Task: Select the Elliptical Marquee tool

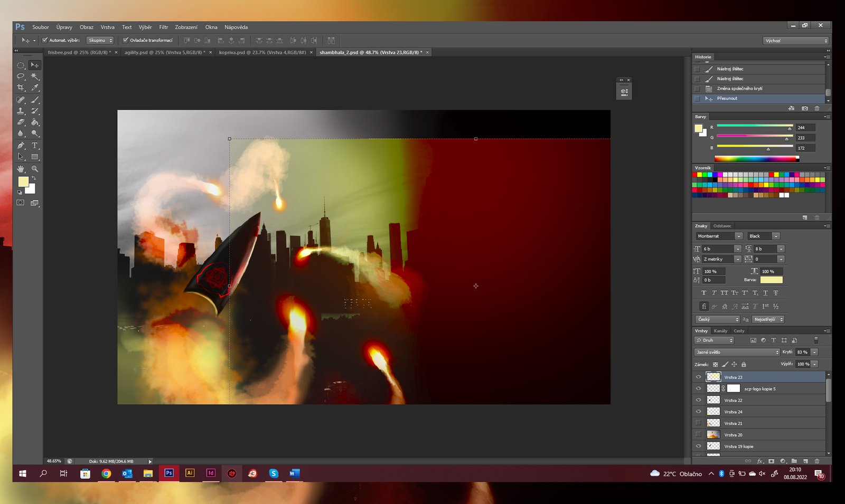Action: pos(21,65)
